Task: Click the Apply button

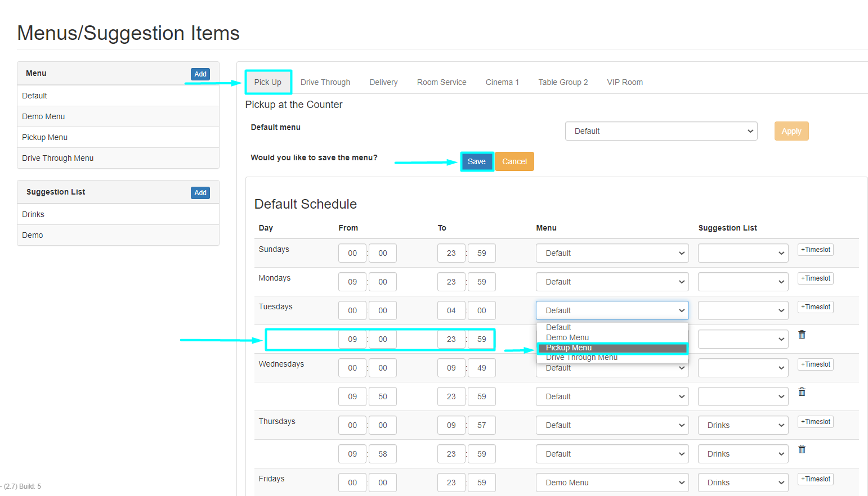Action: pyautogui.click(x=791, y=131)
